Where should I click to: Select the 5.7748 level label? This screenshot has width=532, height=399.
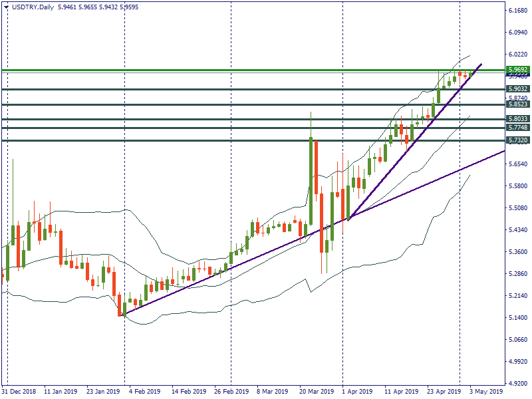517,128
